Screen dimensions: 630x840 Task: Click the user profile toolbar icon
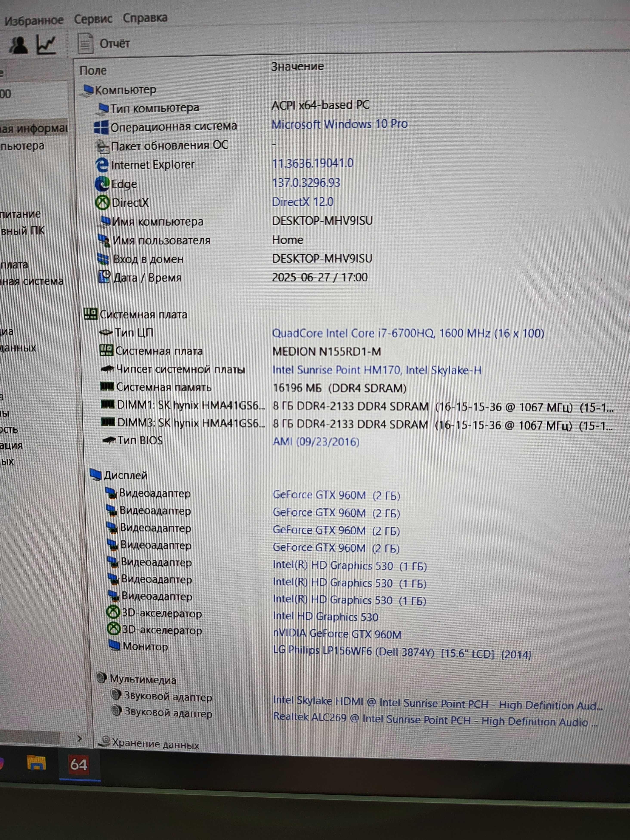coord(19,45)
